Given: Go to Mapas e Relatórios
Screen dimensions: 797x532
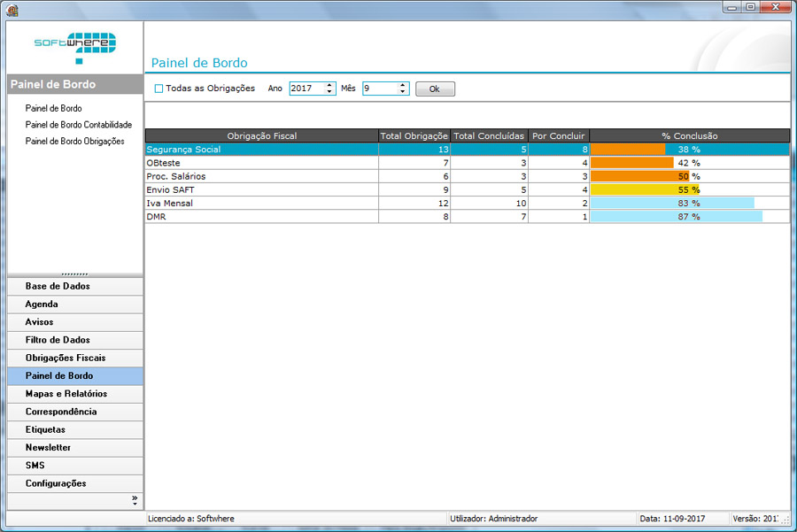Looking at the screenshot, I should (66, 394).
